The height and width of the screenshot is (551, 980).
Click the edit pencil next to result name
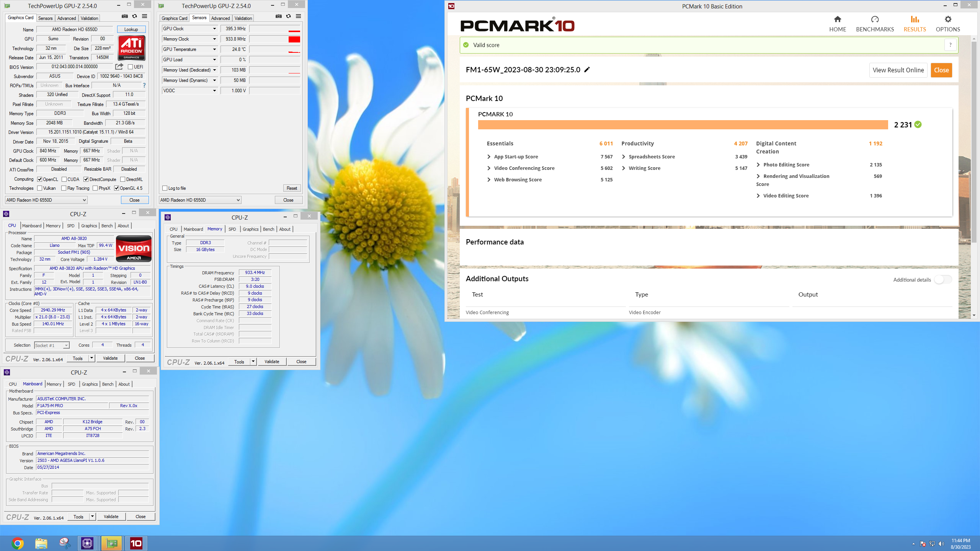coord(587,69)
